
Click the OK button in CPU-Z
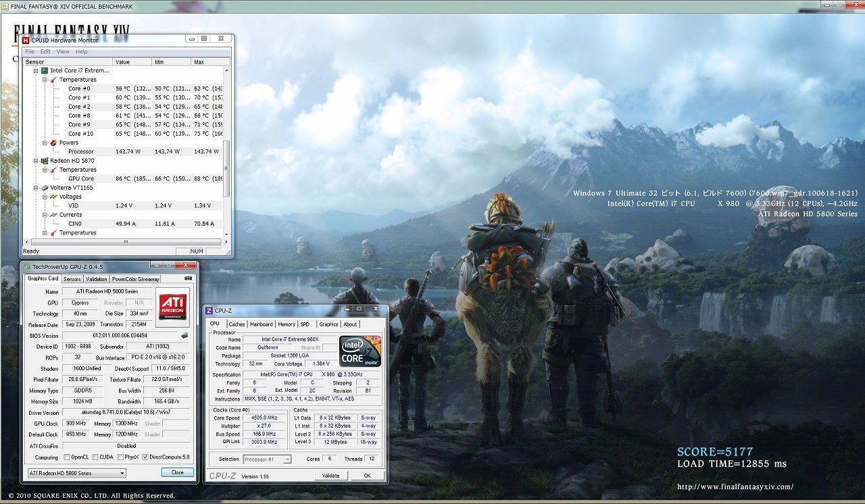(x=367, y=476)
